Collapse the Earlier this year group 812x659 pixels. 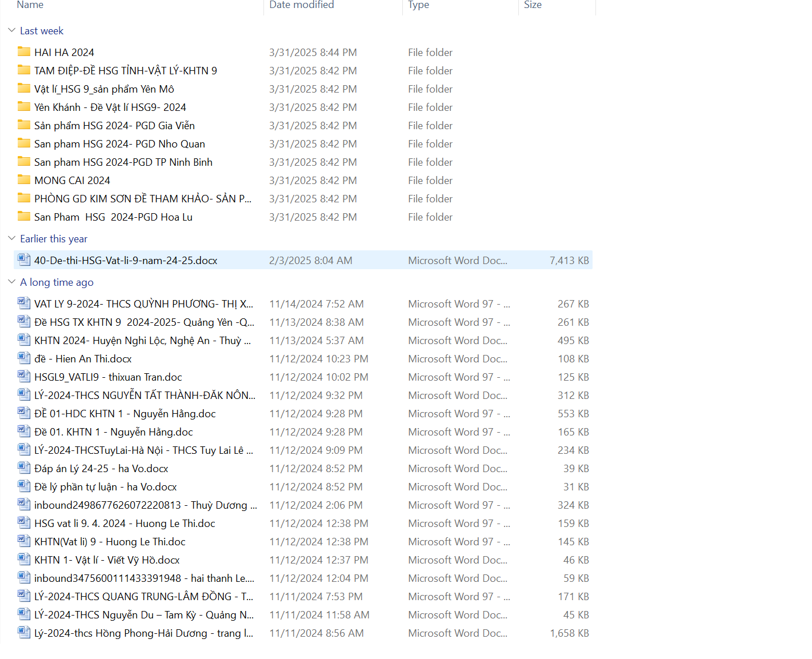click(12, 238)
